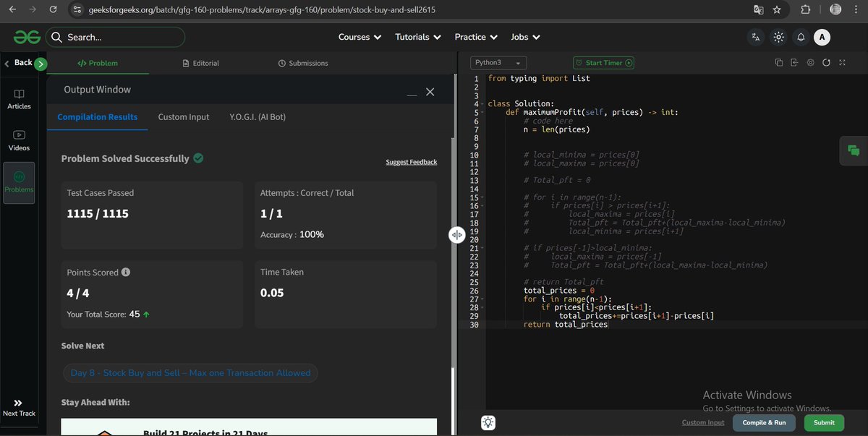View site information icon in address bar
This screenshot has height=436, width=868.
78,10
